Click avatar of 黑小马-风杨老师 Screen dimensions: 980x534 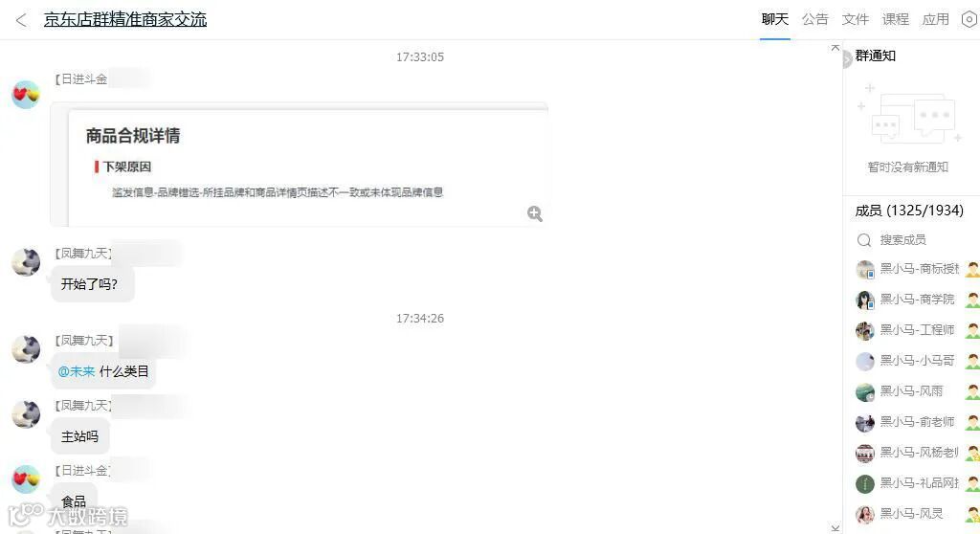(865, 454)
